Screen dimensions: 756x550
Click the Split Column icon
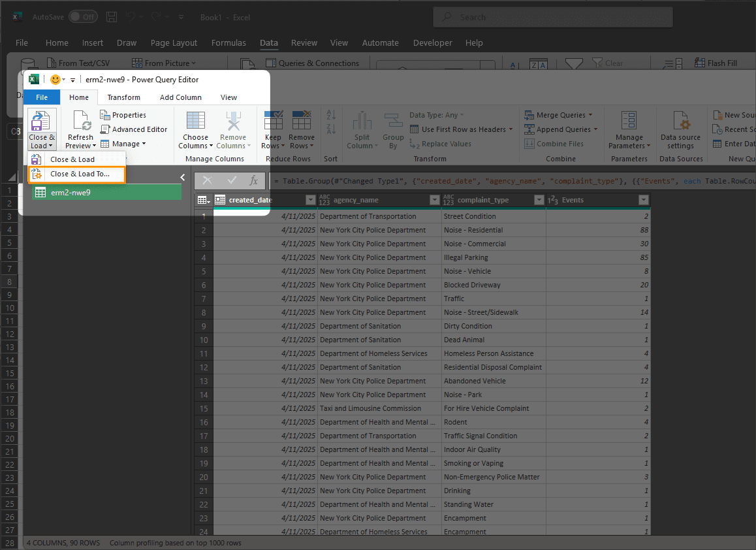point(362,121)
